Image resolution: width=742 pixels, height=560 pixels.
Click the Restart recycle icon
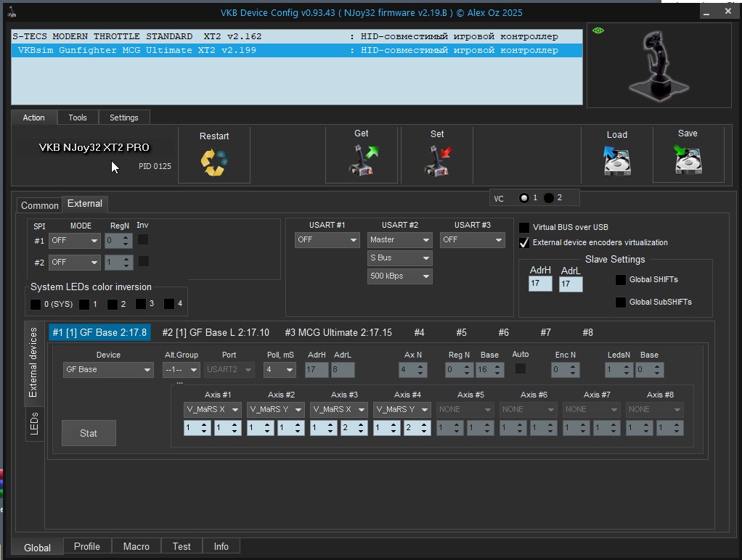pos(214,162)
